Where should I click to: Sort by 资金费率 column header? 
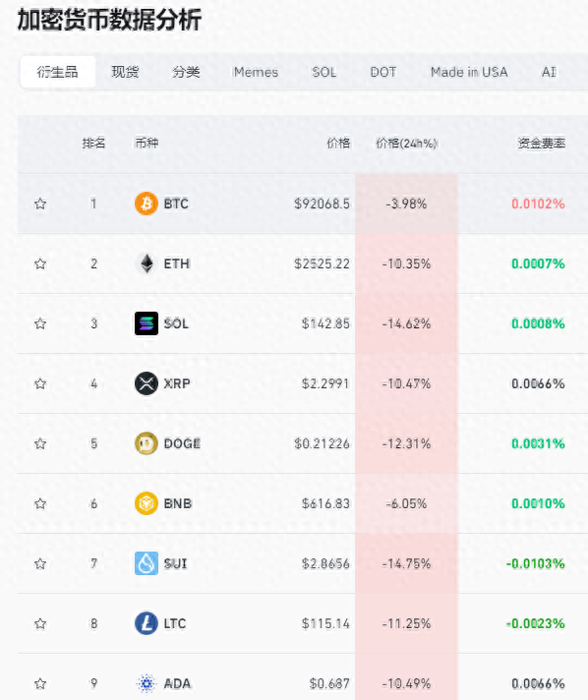[x=542, y=144]
